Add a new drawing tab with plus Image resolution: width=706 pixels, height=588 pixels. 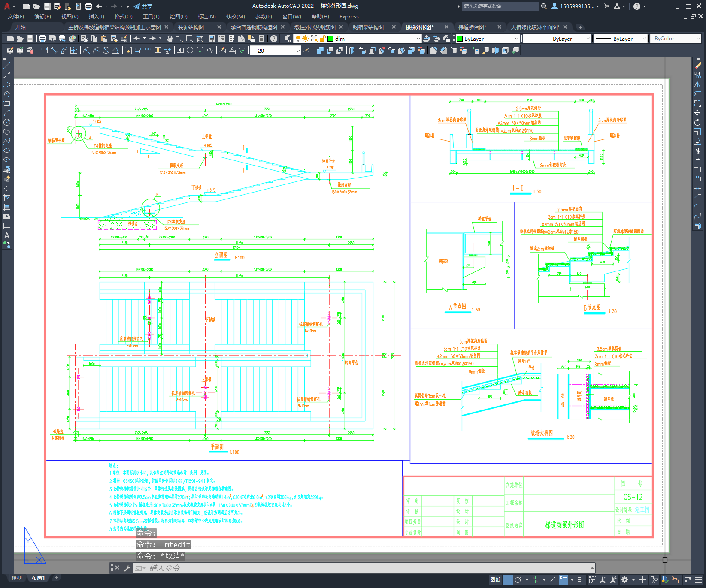click(x=580, y=27)
